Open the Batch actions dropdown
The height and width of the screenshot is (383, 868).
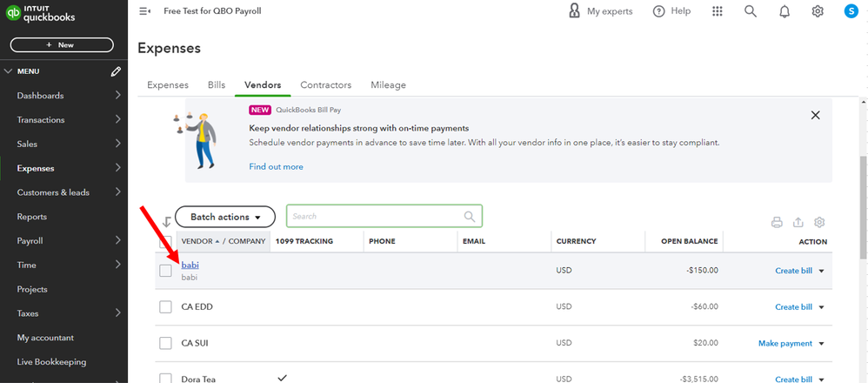point(225,217)
